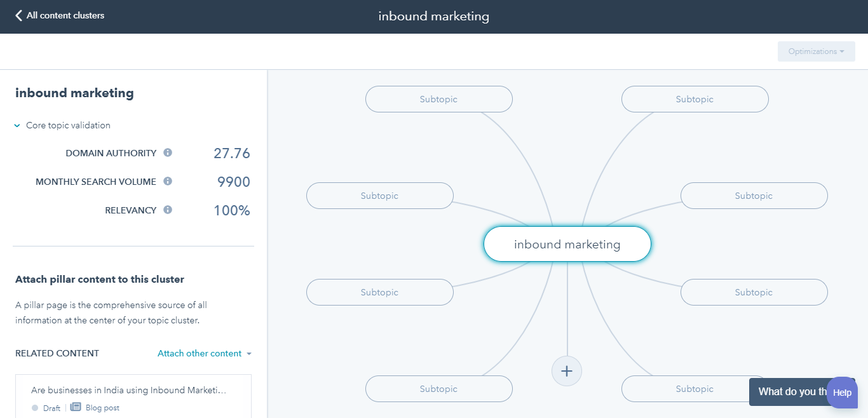Click the Blog post type icon
The image size is (868, 418).
(x=76, y=407)
